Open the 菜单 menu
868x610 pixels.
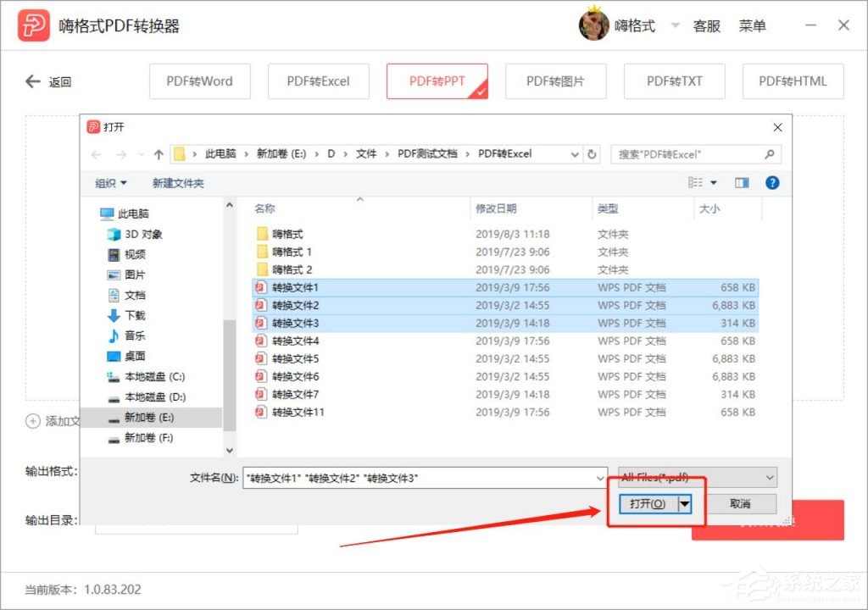point(753,25)
